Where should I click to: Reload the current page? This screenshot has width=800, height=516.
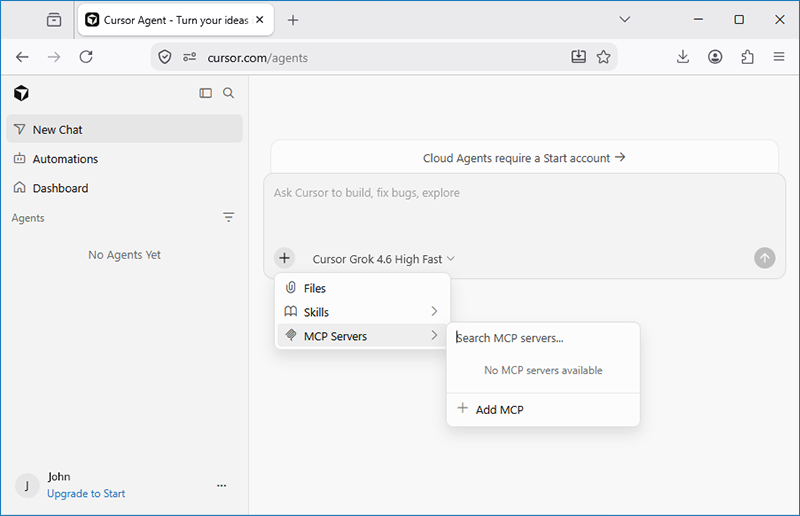(86, 57)
